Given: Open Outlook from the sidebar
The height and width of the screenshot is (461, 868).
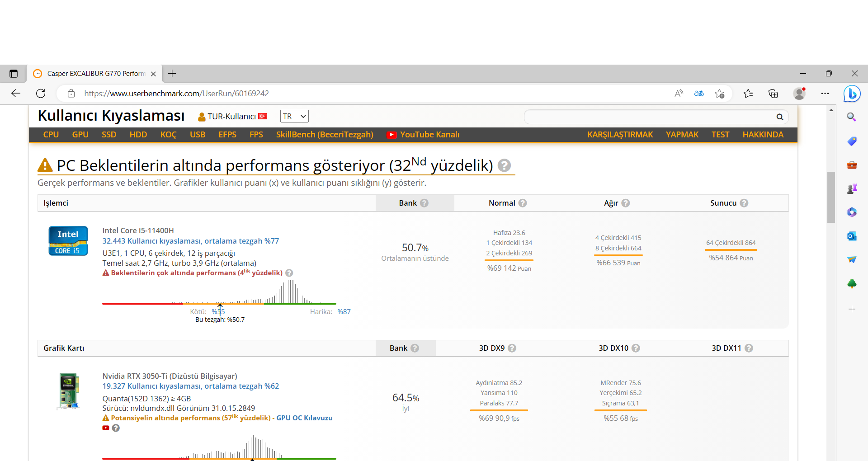Looking at the screenshot, I should (x=852, y=236).
